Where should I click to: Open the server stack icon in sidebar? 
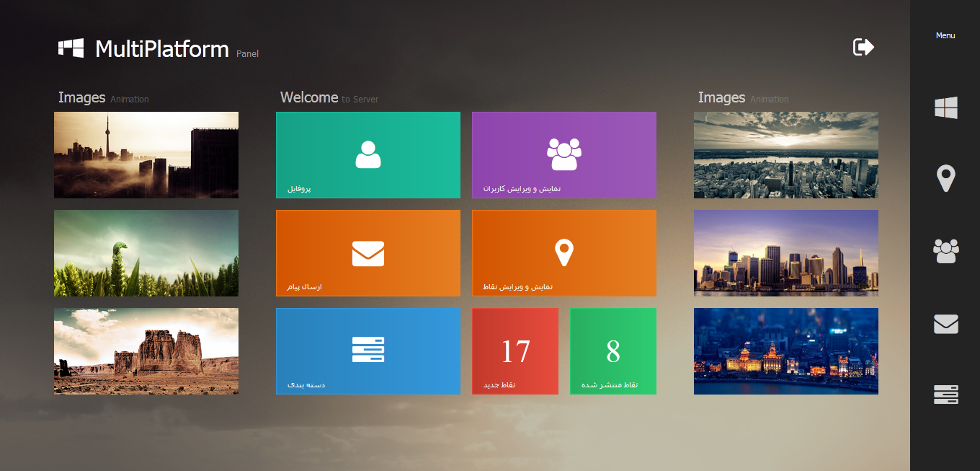click(945, 394)
